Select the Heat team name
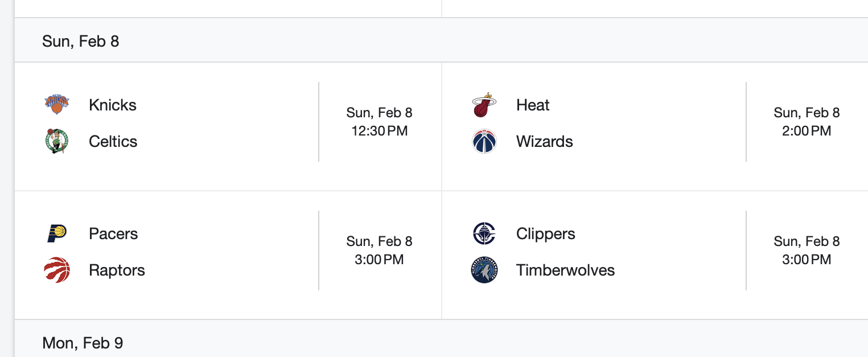This screenshot has height=357, width=868. click(533, 105)
